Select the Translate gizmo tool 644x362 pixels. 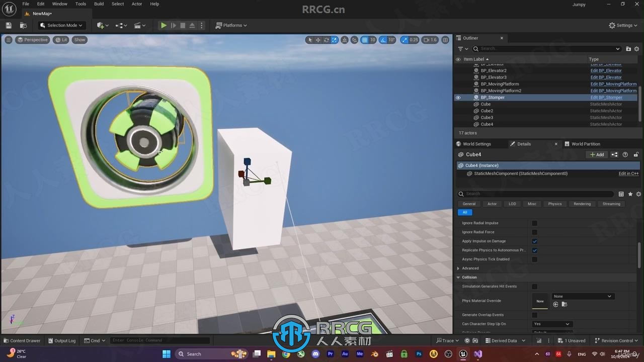(318, 40)
